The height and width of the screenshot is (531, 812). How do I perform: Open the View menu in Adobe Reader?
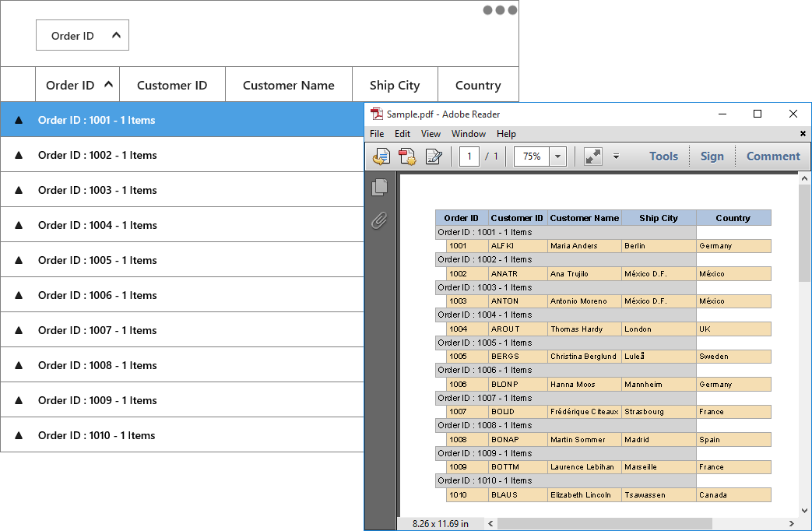(x=431, y=134)
